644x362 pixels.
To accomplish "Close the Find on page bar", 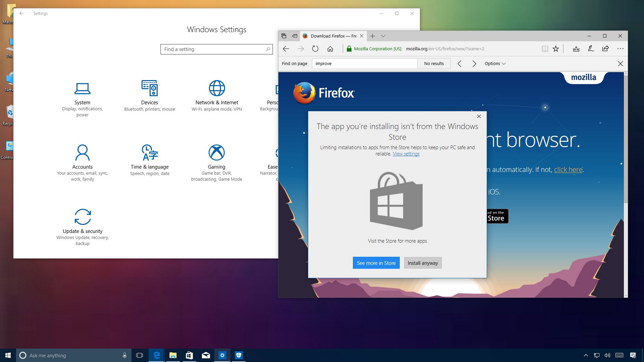I will click(620, 64).
